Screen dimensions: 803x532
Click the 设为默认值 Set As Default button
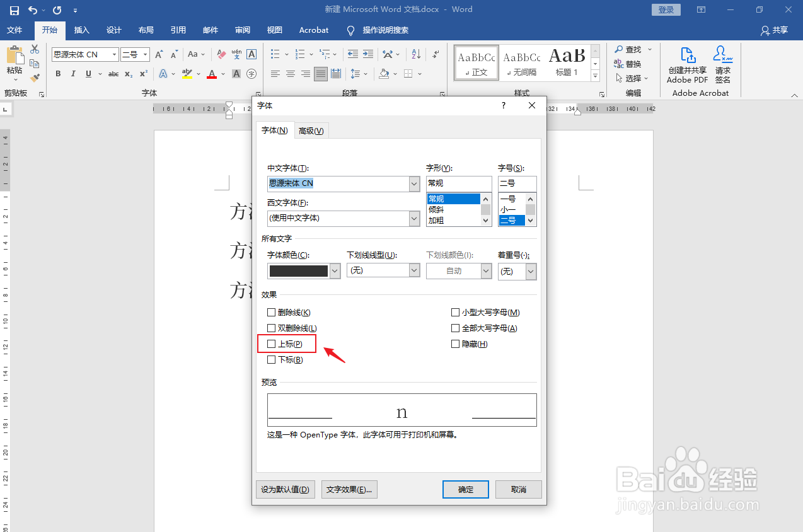click(x=286, y=489)
